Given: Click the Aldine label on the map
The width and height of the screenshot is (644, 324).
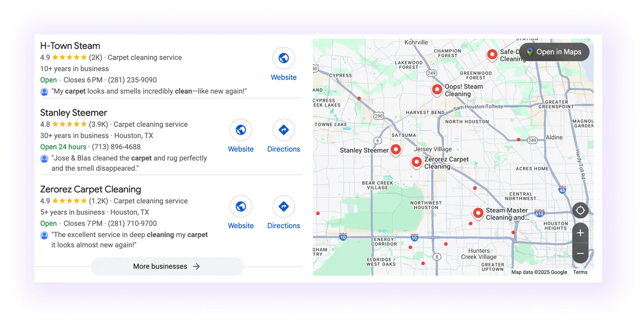Looking at the screenshot, I should pos(554,137).
